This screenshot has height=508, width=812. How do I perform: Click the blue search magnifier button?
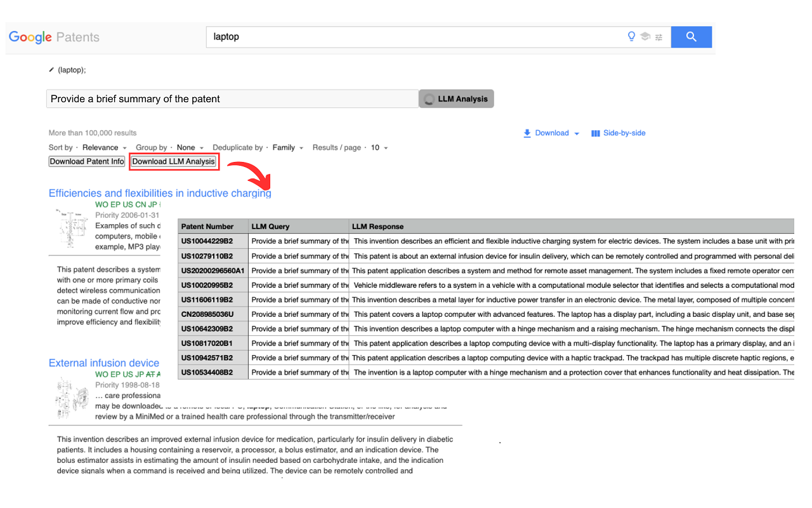pos(691,37)
